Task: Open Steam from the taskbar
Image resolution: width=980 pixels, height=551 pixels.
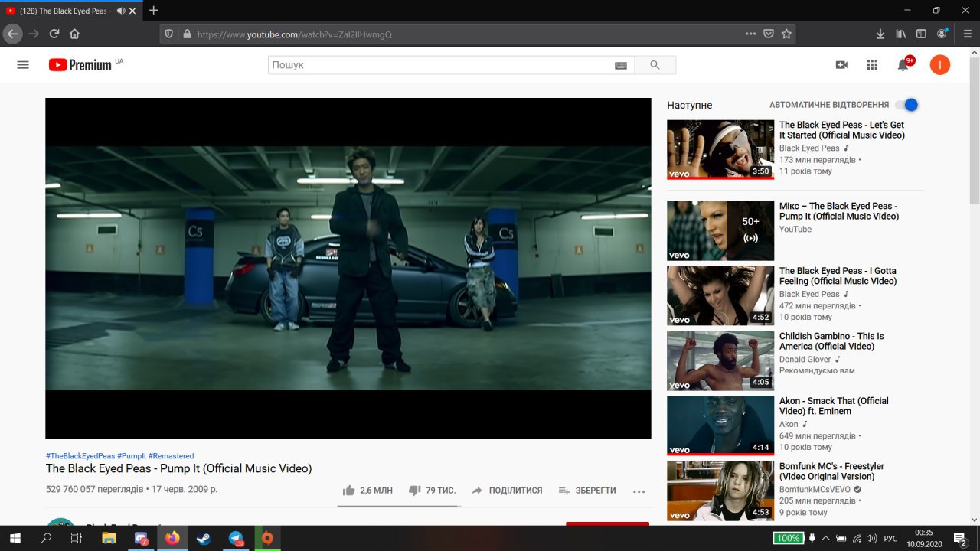Action: [204, 538]
